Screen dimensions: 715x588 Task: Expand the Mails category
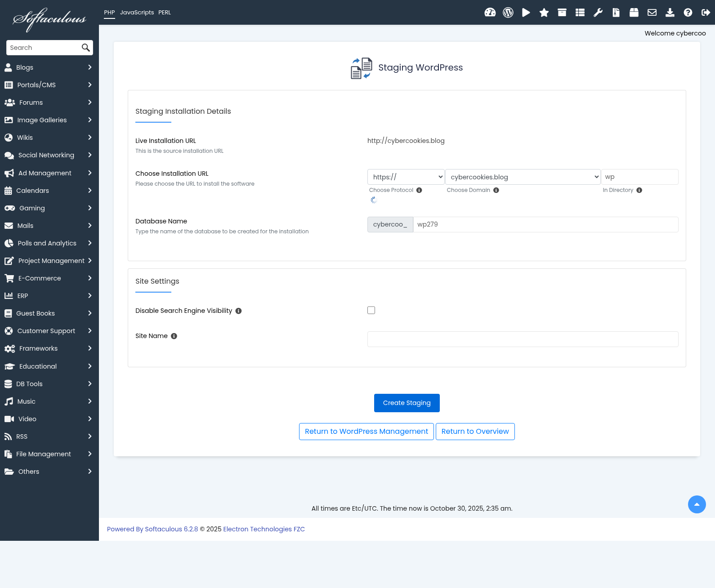[49, 226]
